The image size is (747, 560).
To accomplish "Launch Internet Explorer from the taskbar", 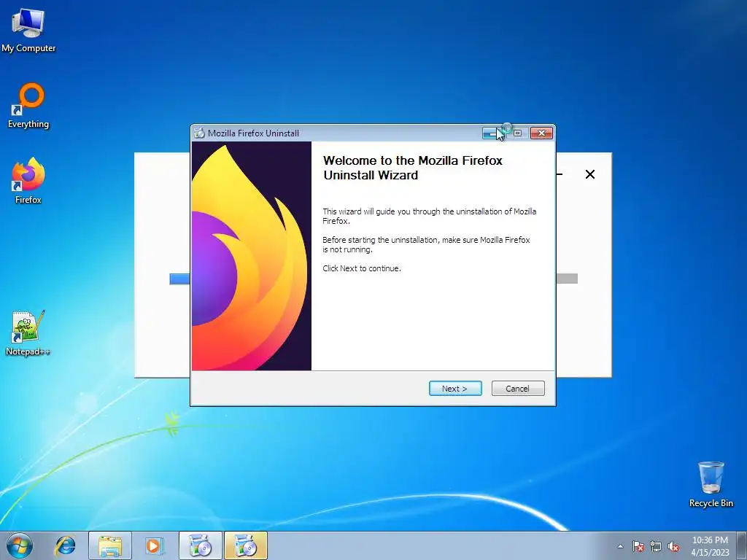I will (65, 545).
